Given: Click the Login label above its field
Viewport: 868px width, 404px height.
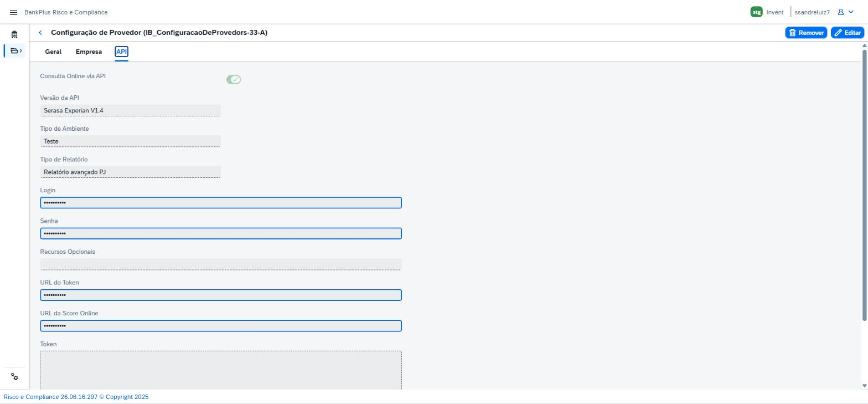Looking at the screenshot, I should [48, 190].
